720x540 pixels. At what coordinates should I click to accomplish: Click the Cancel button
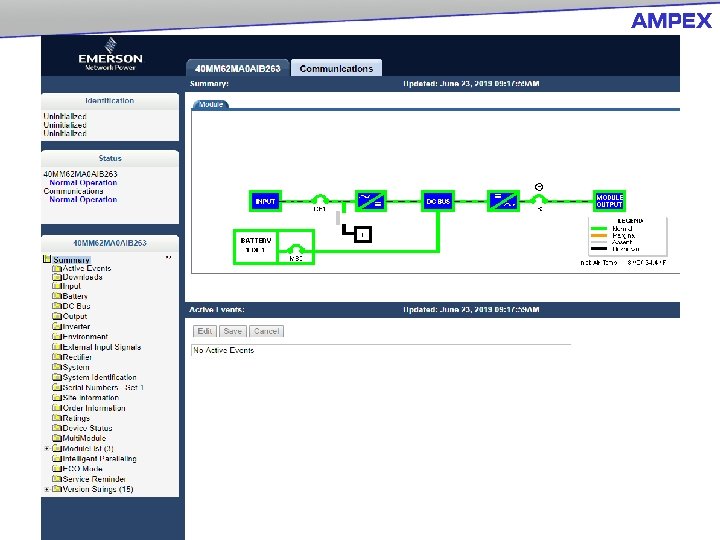pos(266,331)
